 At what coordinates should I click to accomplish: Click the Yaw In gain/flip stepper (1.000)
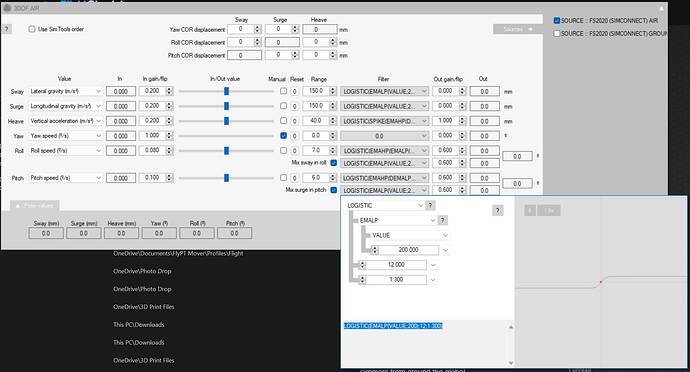pos(169,136)
